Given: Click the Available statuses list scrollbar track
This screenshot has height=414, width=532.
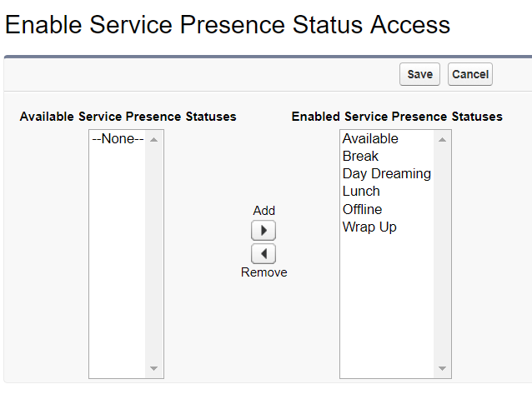Looking at the screenshot, I should click(x=154, y=254).
